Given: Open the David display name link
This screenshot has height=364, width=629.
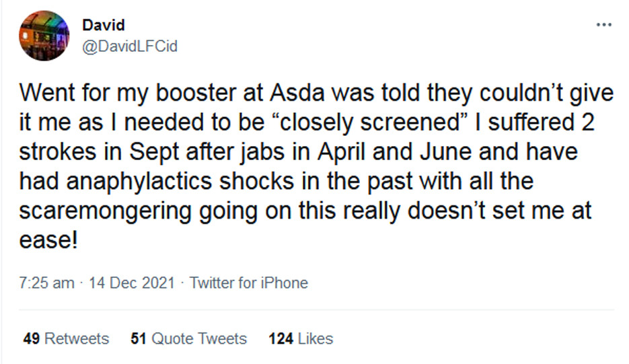Looking at the screenshot, I should point(102,26).
